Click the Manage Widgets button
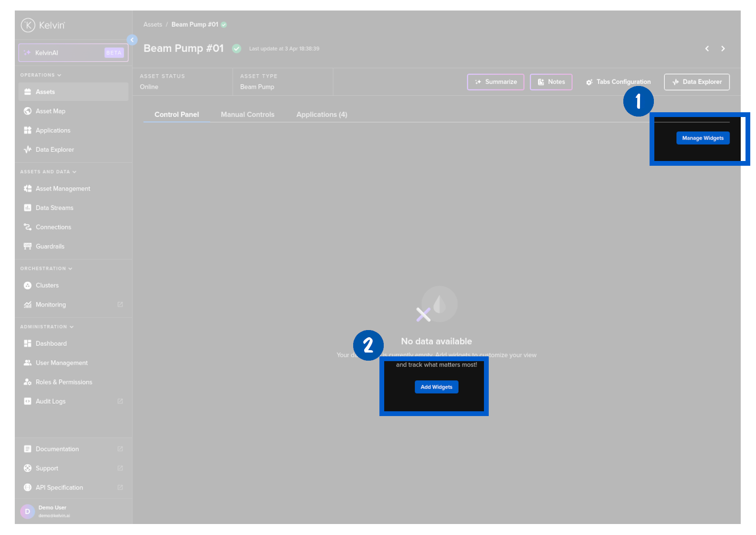Screen dimensions: 756x535 click(703, 138)
